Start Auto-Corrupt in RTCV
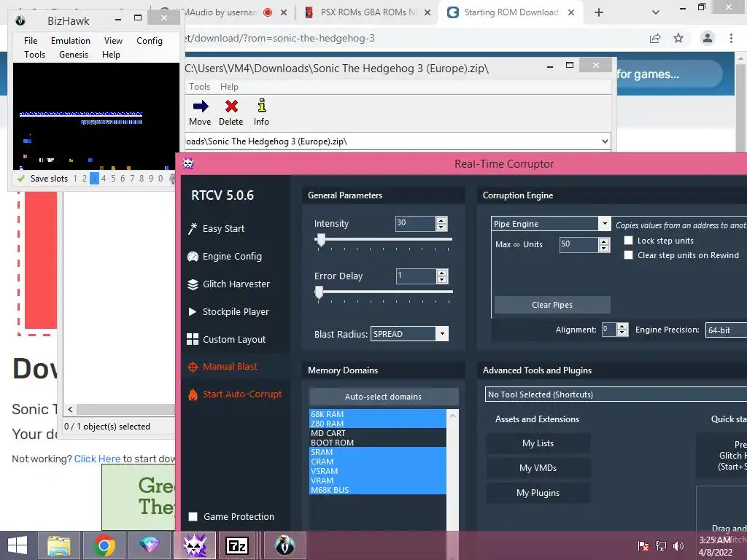747x560 pixels. click(235, 394)
